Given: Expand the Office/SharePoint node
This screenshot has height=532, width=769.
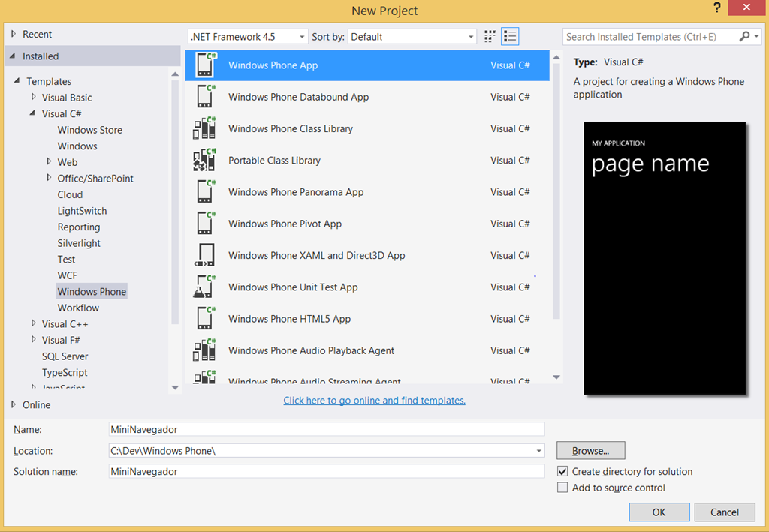Looking at the screenshot, I should (49, 178).
